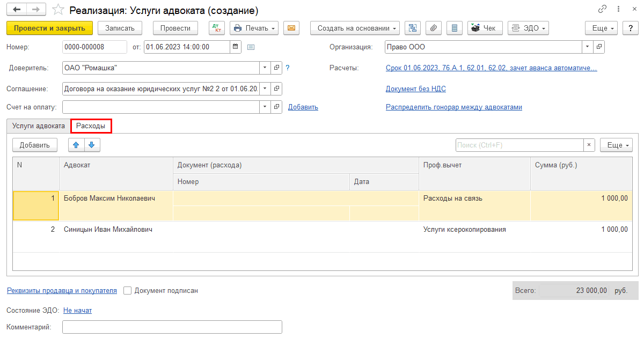
Task: Click the move row down arrow
Action: (91, 145)
